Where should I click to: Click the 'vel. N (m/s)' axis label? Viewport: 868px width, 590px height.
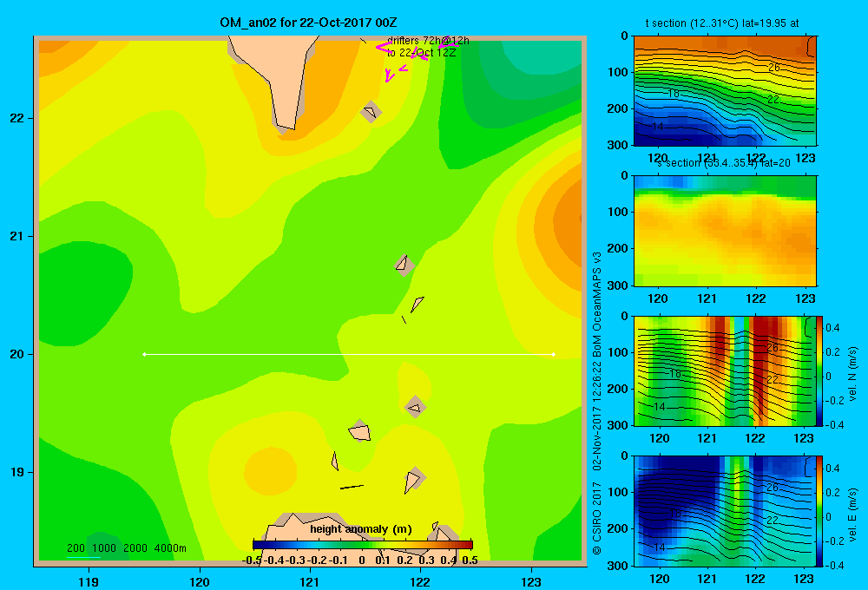[x=853, y=374]
